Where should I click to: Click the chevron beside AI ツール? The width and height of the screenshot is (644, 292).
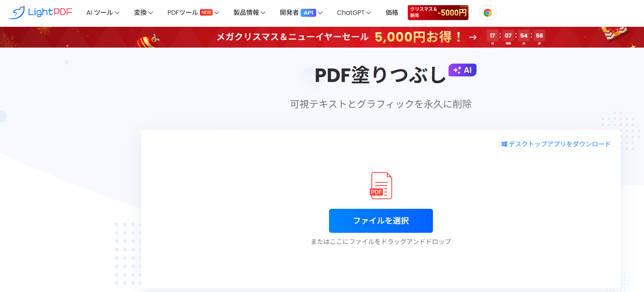click(117, 13)
